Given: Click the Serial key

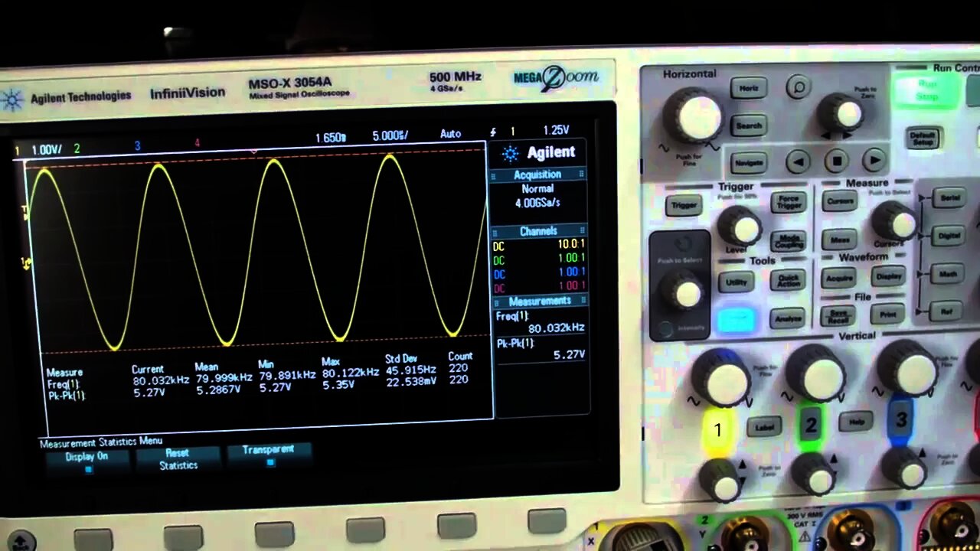Looking at the screenshot, I should click(x=949, y=198).
